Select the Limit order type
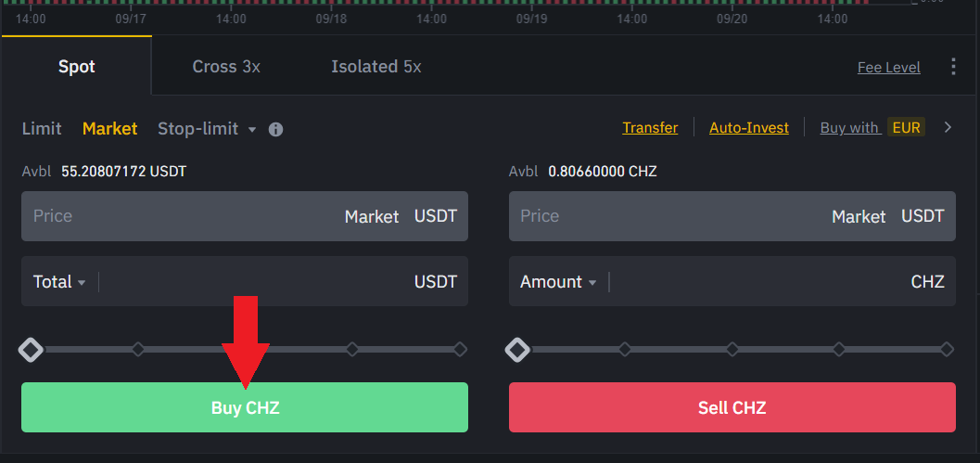 [42, 129]
